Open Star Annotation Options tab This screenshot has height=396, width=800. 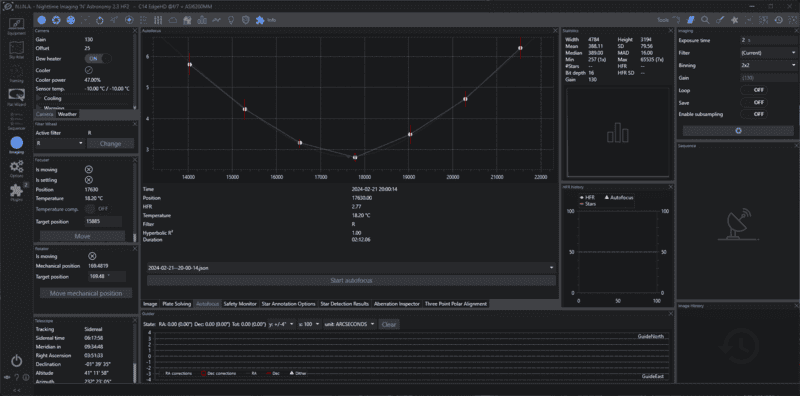pos(289,304)
